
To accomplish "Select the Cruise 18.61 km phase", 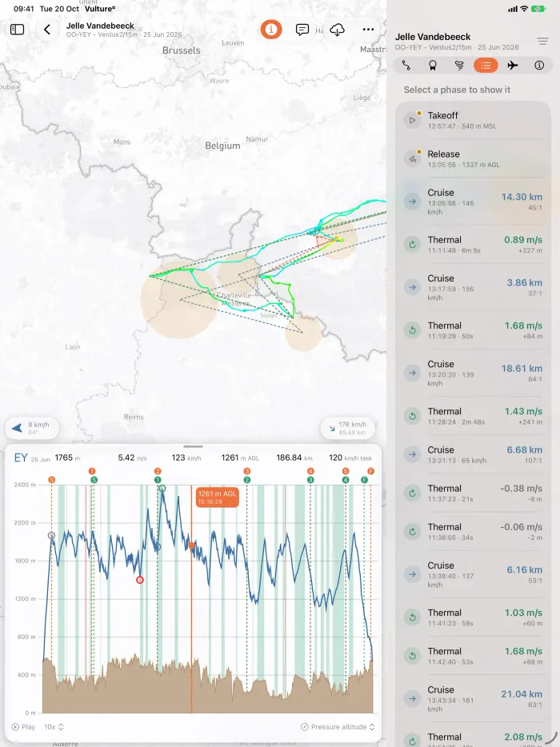I will click(474, 373).
